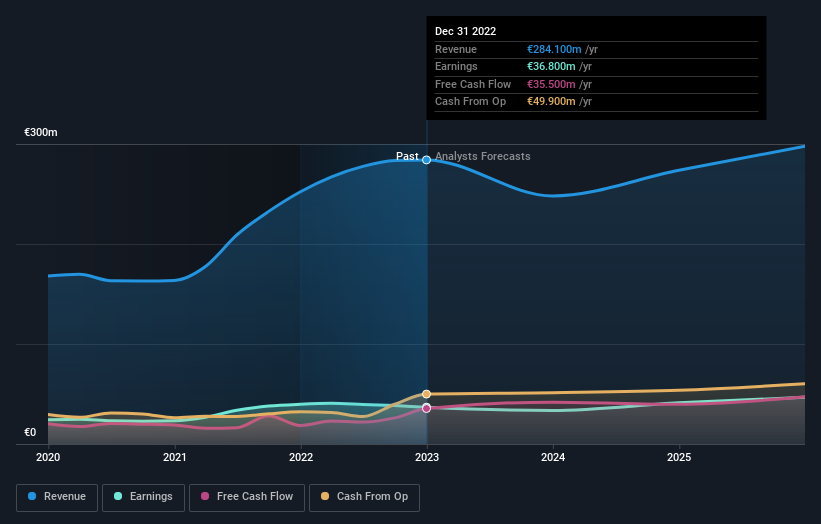Click the Revenue data point at 2023
This screenshot has width=821, height=524.
pos(427,160)
